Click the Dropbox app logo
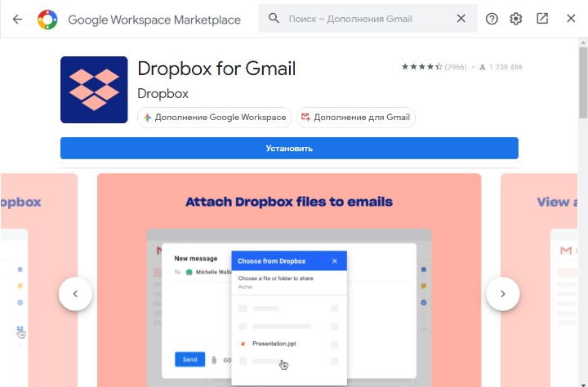Viewport: 588px width, 387px height. point(94,90)
